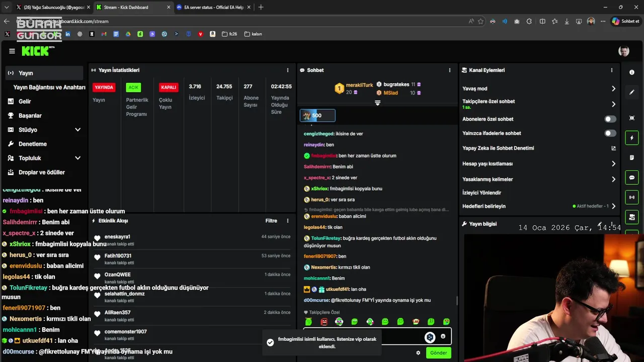Open the Sohbet panel three-dot menu
This screenshot has width=644, height=362.
click(x=450, y=70)
